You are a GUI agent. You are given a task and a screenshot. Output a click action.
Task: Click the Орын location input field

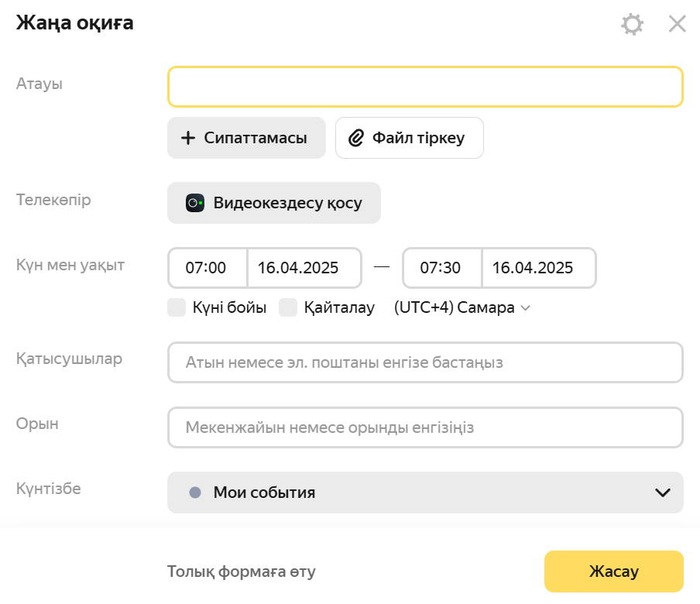pos(424,427)
